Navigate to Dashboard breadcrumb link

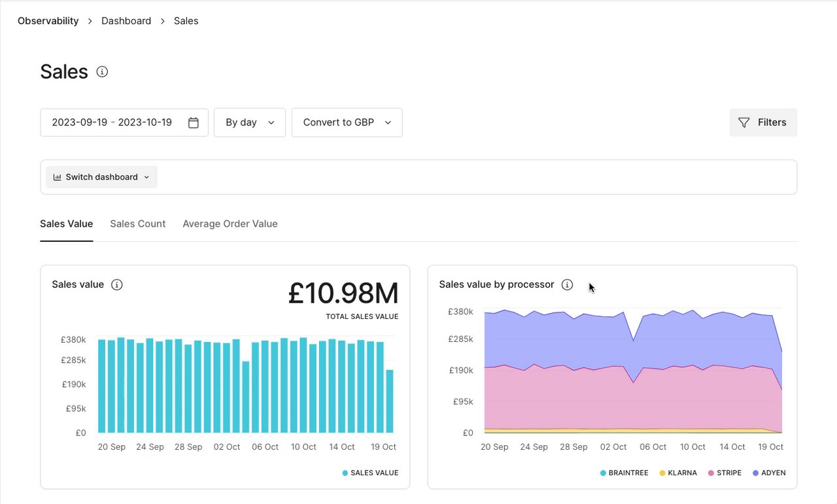pos(126,21)
